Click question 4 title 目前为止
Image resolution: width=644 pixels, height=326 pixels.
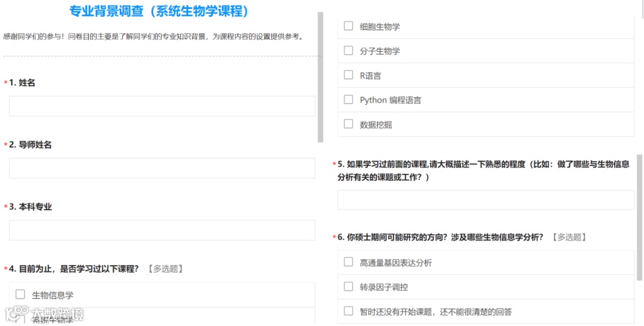[x=74, y=269]
